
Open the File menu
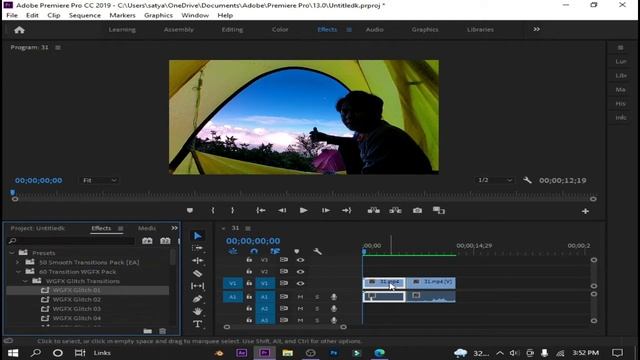pyautogui.click(x=12, y=15)
